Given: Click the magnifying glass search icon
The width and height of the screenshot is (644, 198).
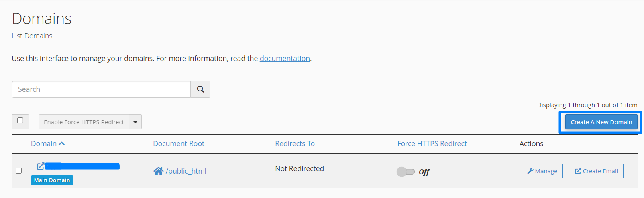Looking at the screenshot, I should click(x=200, y=89).
